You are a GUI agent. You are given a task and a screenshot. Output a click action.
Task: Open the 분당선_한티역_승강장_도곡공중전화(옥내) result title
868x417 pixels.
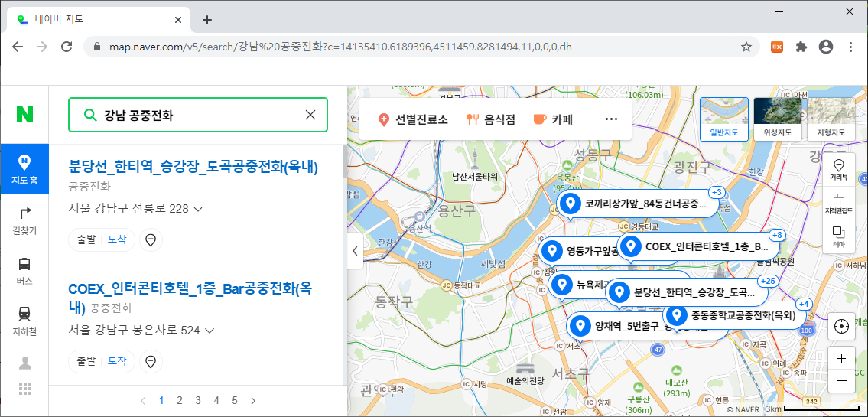[193, 167]
